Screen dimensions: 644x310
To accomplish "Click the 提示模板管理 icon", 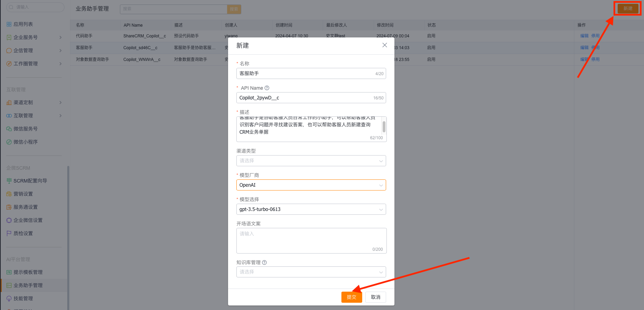I will coord(9,272).
